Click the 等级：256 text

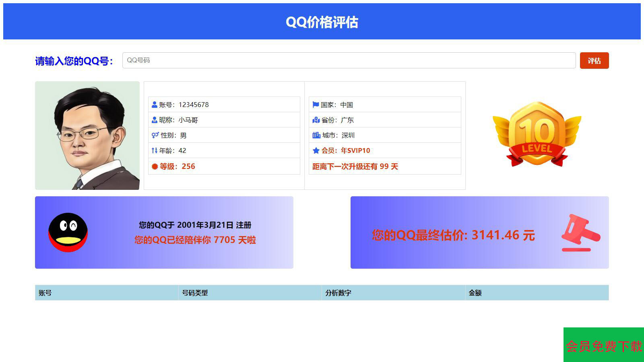(177, 166)
